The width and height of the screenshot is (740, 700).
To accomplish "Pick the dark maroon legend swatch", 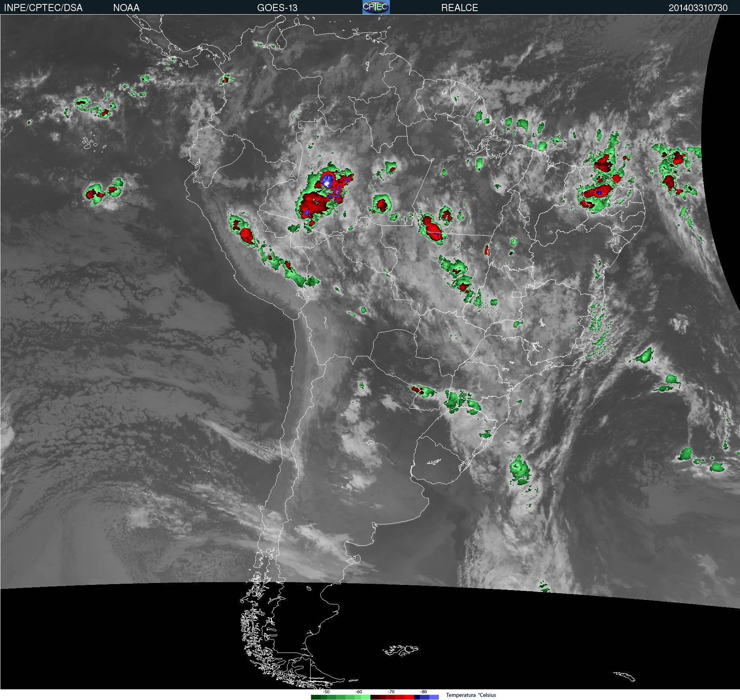I will pyautogui.click(x=375, y=697).
